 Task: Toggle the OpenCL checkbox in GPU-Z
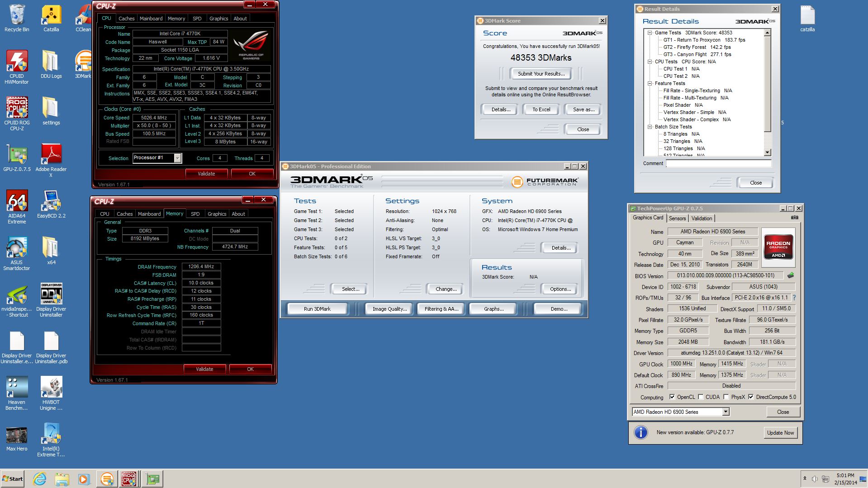click(x=672, y=397)
